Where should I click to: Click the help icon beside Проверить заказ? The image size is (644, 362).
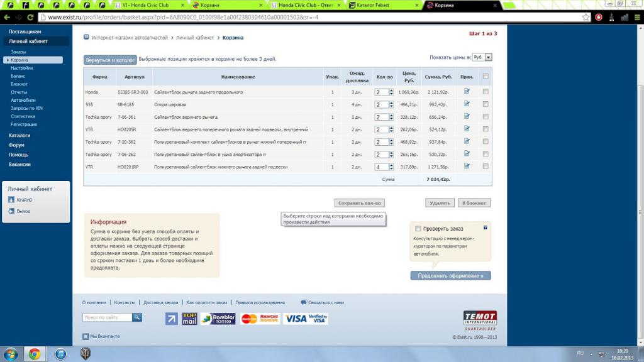click(x=485, y=228)
